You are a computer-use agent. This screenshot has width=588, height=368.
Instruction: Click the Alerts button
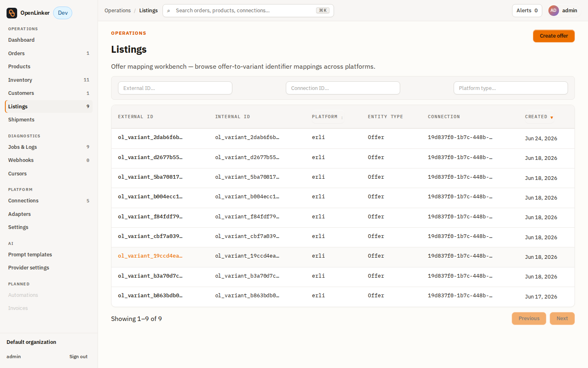(527, 11)
